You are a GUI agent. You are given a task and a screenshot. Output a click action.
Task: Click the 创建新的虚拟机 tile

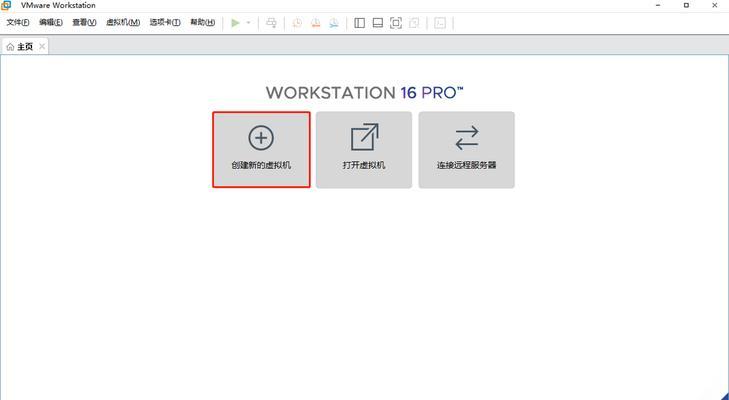[x=261, y=149]
